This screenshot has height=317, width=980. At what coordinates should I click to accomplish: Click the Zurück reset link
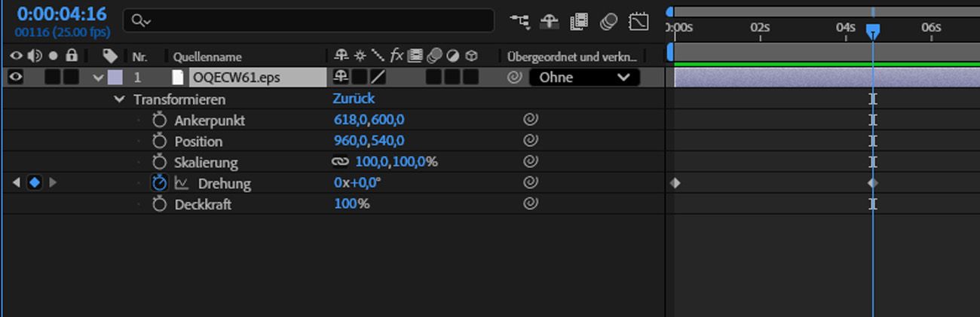point(354,99)
